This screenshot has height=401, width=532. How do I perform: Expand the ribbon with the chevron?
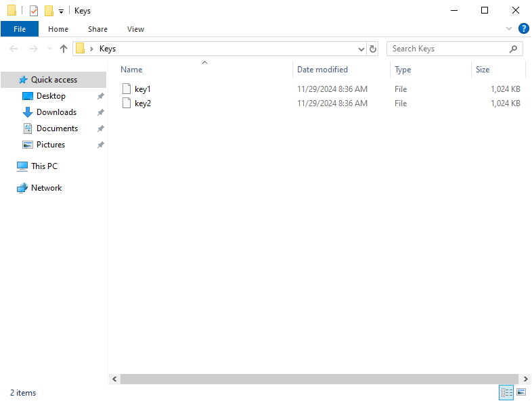(x=508, y=28)
